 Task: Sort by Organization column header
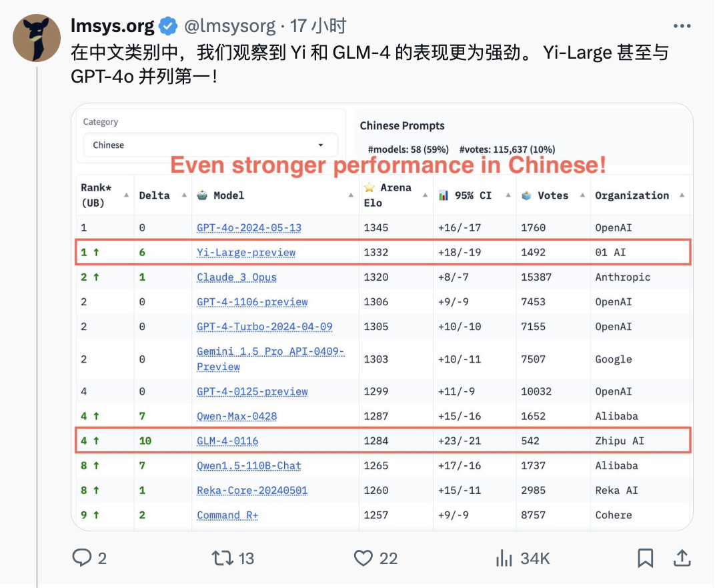(x=640, y=195)
